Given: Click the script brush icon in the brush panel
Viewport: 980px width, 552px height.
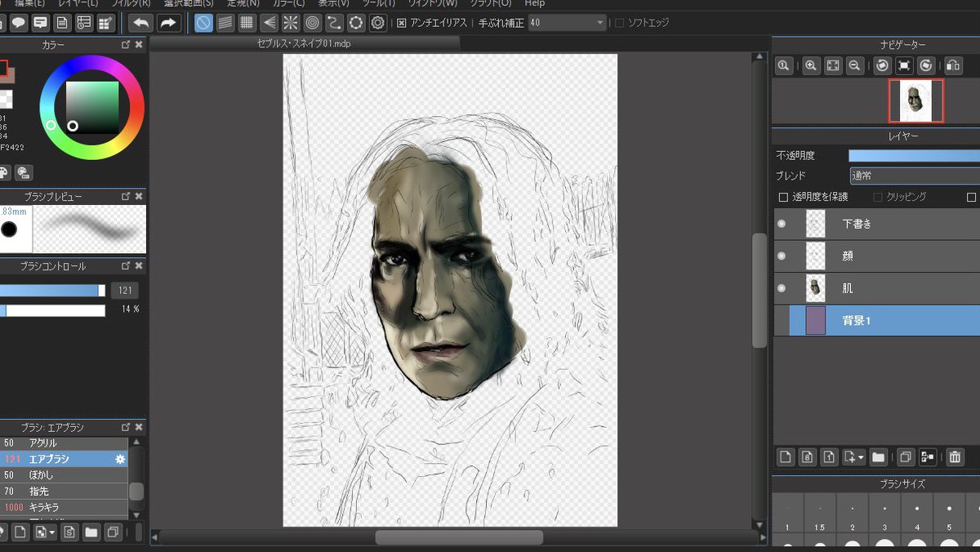Looking at the screenshot, I should coord(69,532).
